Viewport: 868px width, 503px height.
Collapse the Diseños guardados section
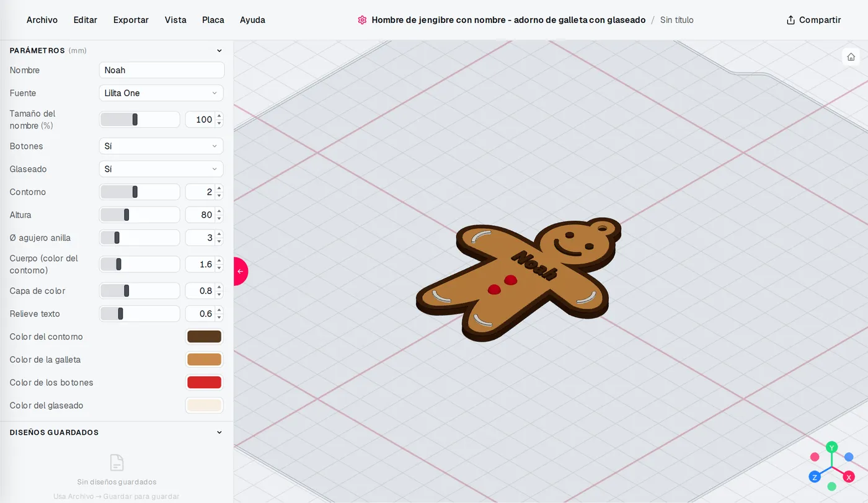point(219,432)
